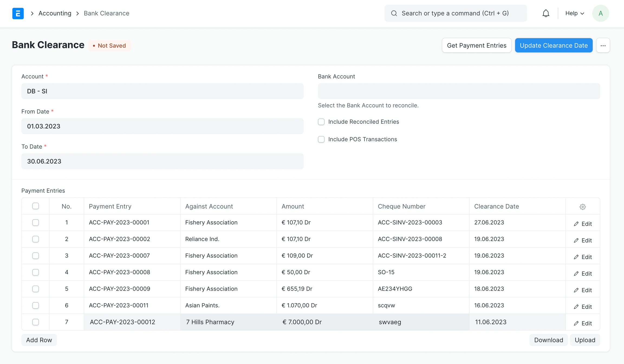Navigate to Accounting breadcrumb
This screenshot has height=364, width=624.
[55, 13]
